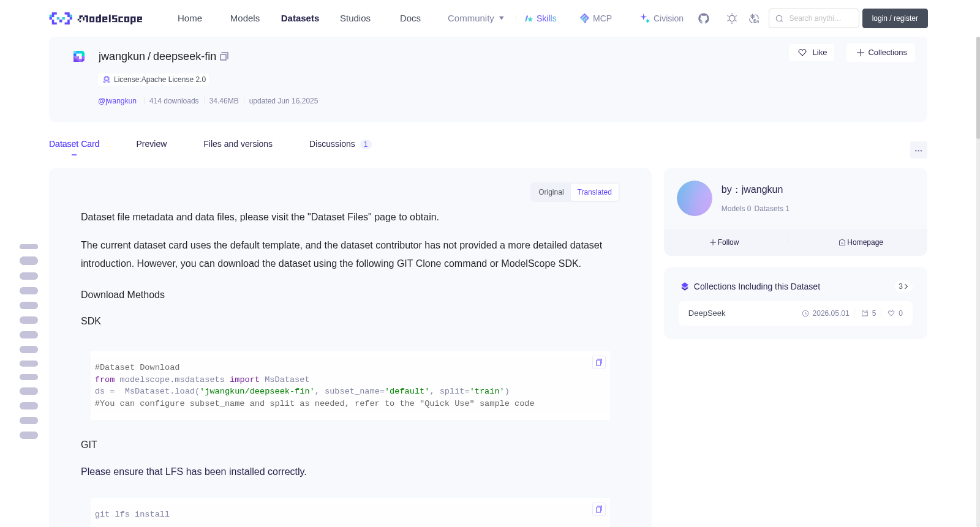
Task: Click the Search anything input field
Action: click(x=814, y=18)
